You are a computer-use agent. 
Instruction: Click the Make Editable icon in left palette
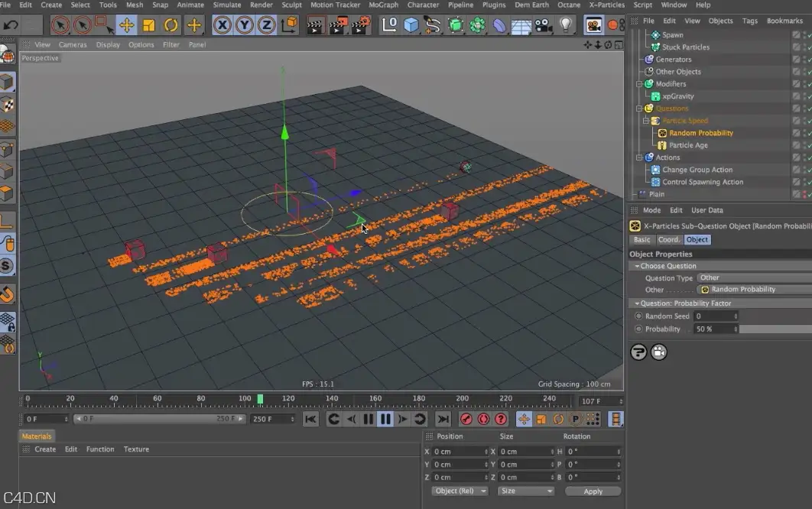click(7, 55)
